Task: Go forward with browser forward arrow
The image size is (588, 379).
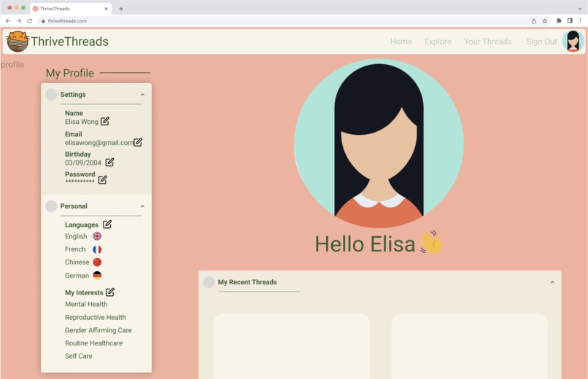Action: (19, 21)
